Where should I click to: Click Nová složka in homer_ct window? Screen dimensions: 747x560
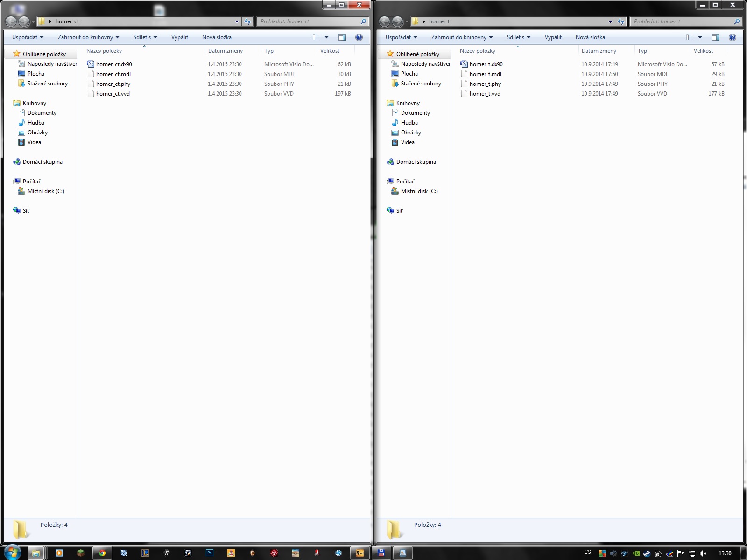[x=217, y=37]
